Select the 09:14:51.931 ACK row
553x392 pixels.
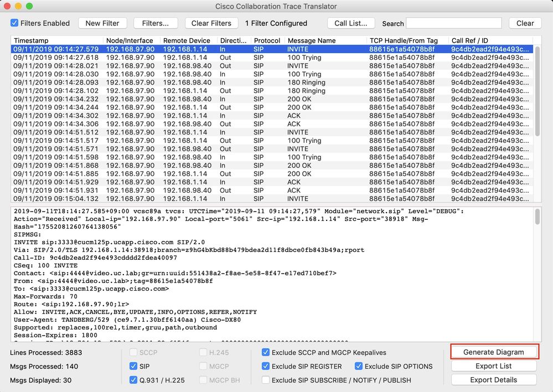(x=272, y=190)
